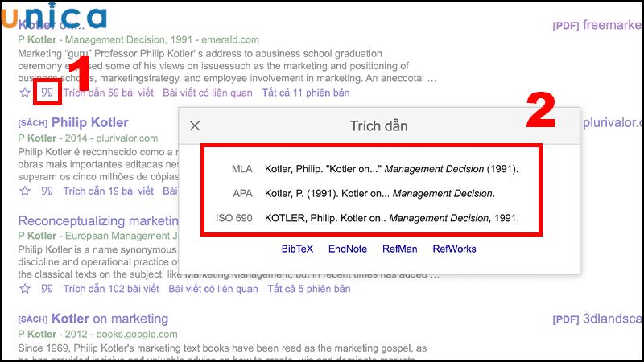This screenshot has width=644, height=362.
Task: Click 'P Kotler' author in 2012 books.google.com line
Action: pos(37,334)
